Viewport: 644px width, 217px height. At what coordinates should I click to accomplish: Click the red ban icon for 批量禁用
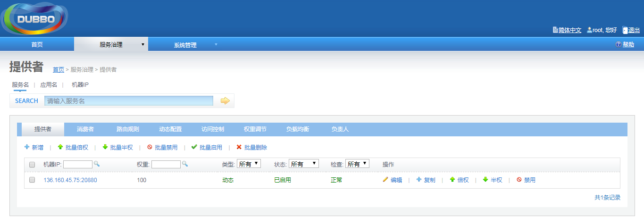[x=150, y=147]
